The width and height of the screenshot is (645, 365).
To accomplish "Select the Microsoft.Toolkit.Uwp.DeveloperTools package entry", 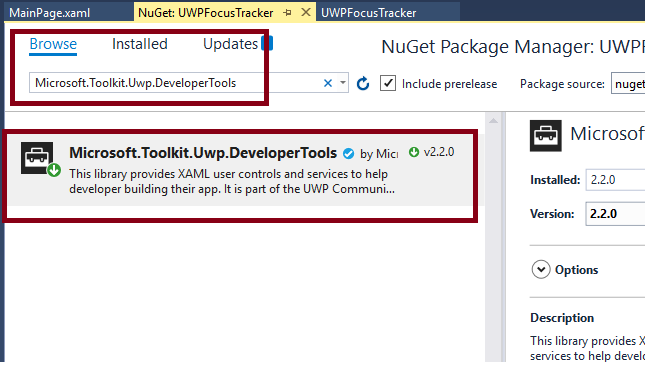I will tap(240, 170).
